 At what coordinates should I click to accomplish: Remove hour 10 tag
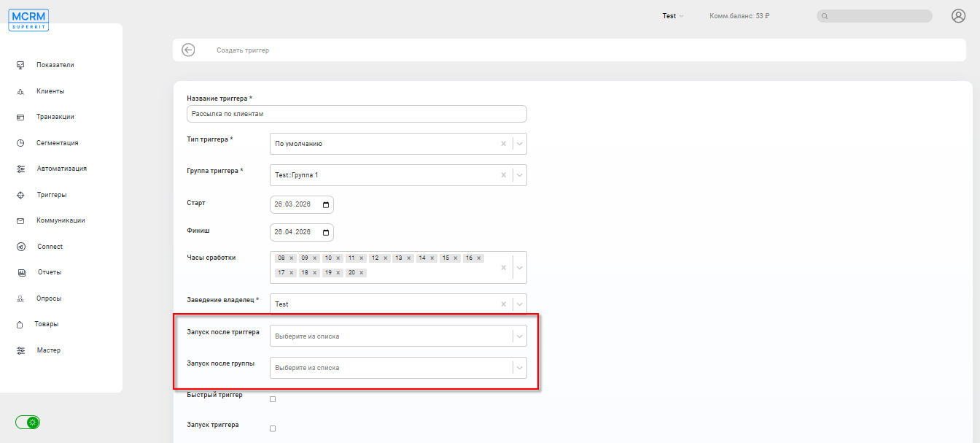[x=338, y=258]
